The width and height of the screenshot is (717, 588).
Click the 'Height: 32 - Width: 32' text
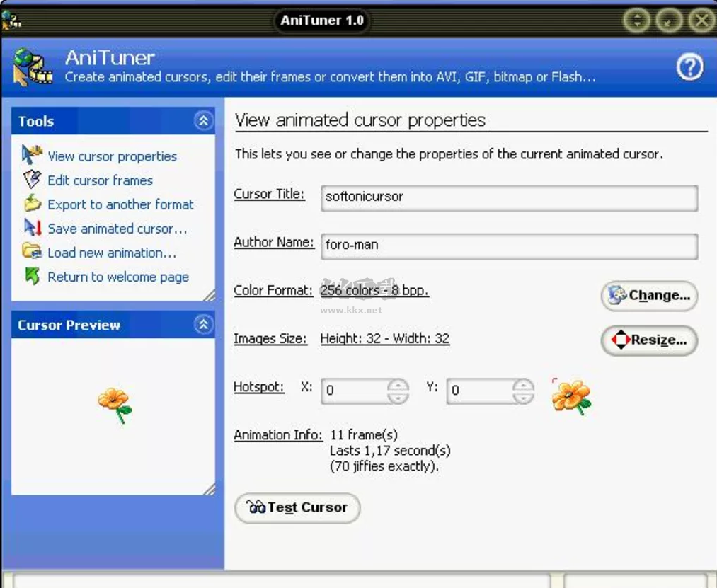coord(385,338)
